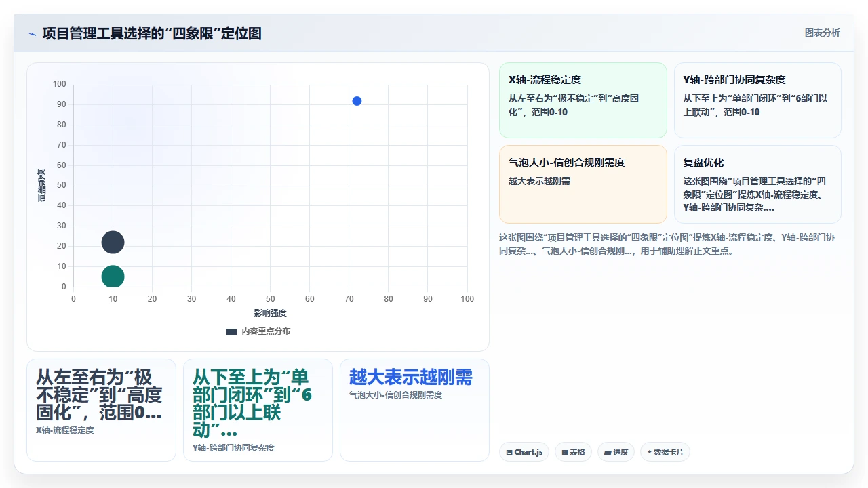868x488 pixels.
Task: Click the 越大表示越刚需 blue stat heading
Action: pos(410,378)
